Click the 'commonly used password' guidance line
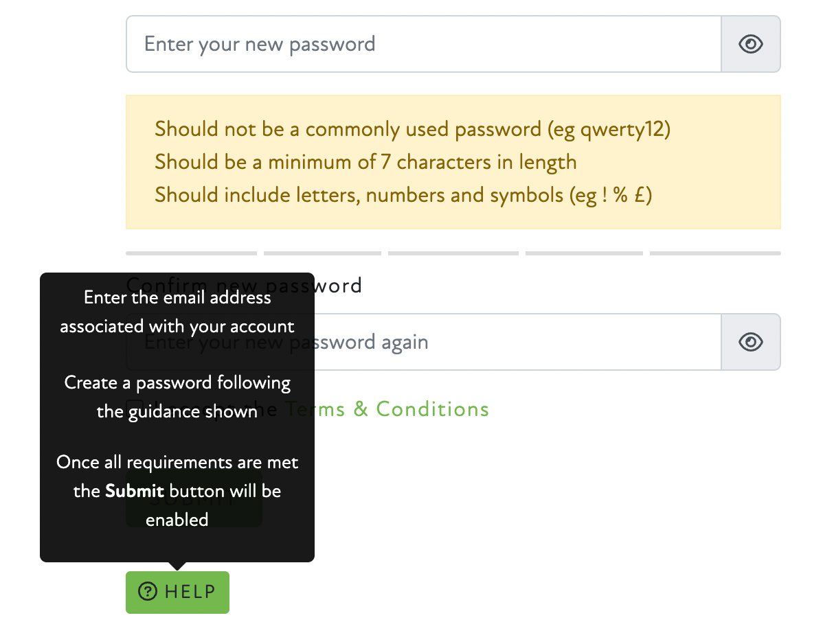 click(x=412, y=129)
